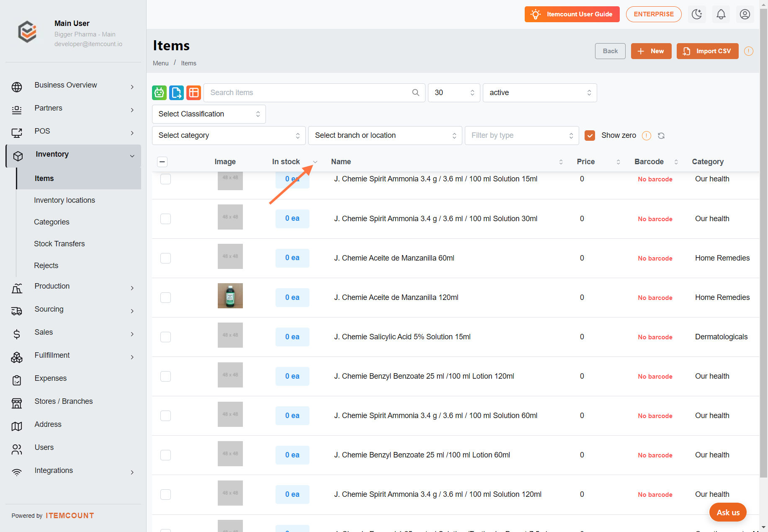The image size is (768, 532).
Task: Click the green robot icon button
Action: tap(159, 93)
